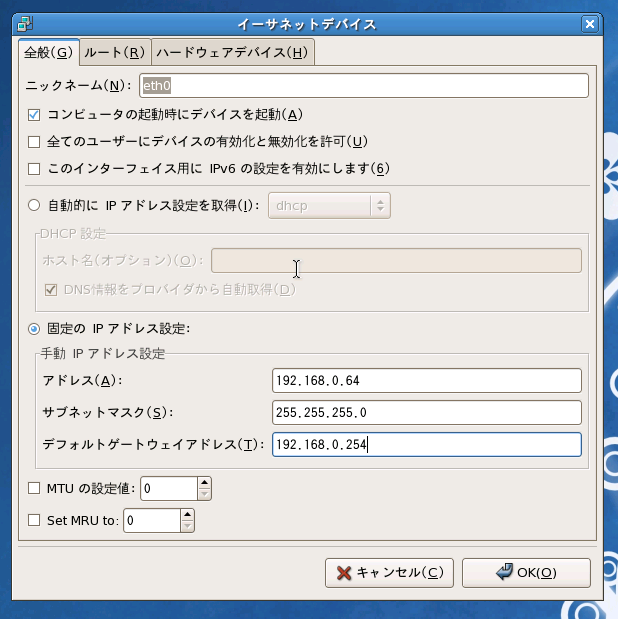Enable the MTU の設定値 checkbox
Image resolution: width=618 pixels, height=619 pixels.
(x=34, y=488)
